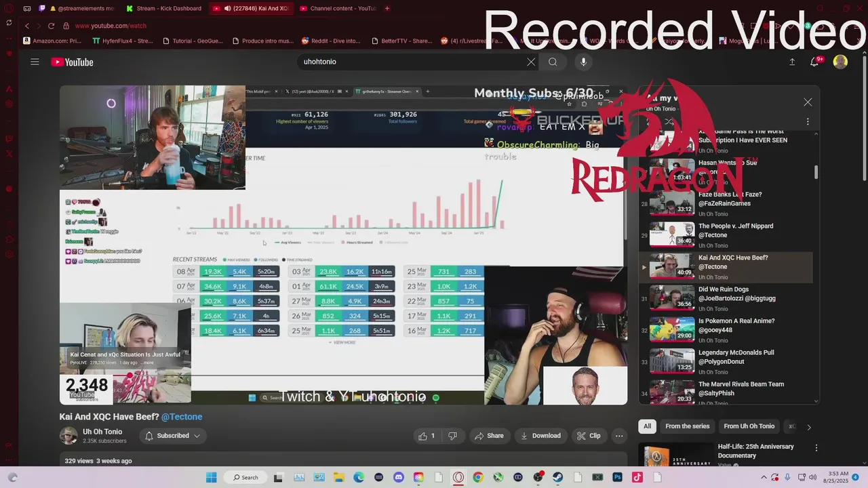This screenshot has width=868, height=488.
Task: Open the Reddit - Dive into bookmark
Action: point(331,41)
